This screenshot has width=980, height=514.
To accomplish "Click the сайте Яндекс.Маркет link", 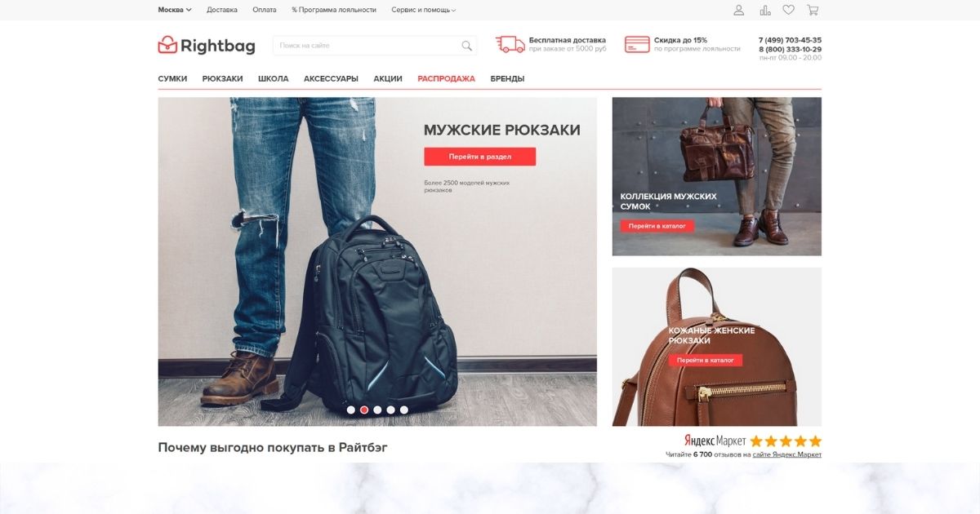I will [787, 454].
